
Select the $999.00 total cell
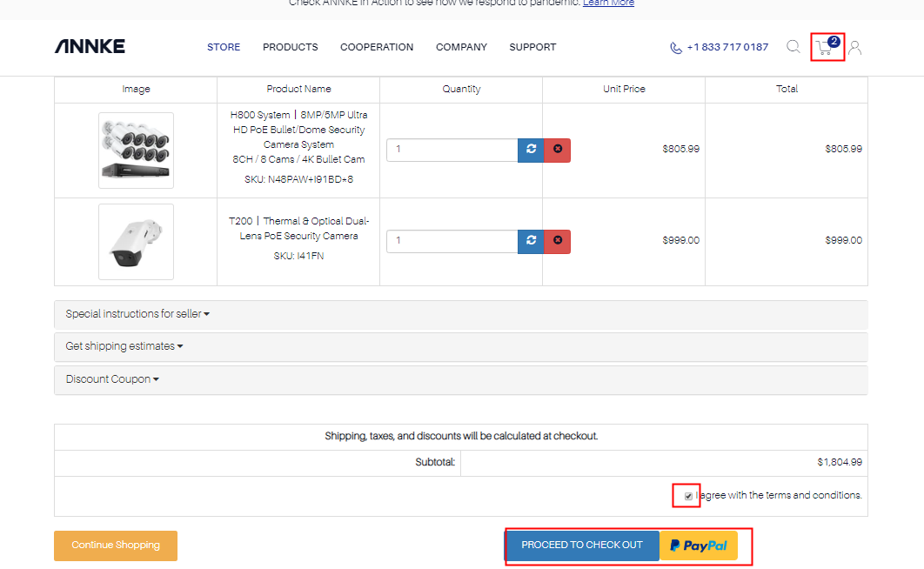point(843,240)
